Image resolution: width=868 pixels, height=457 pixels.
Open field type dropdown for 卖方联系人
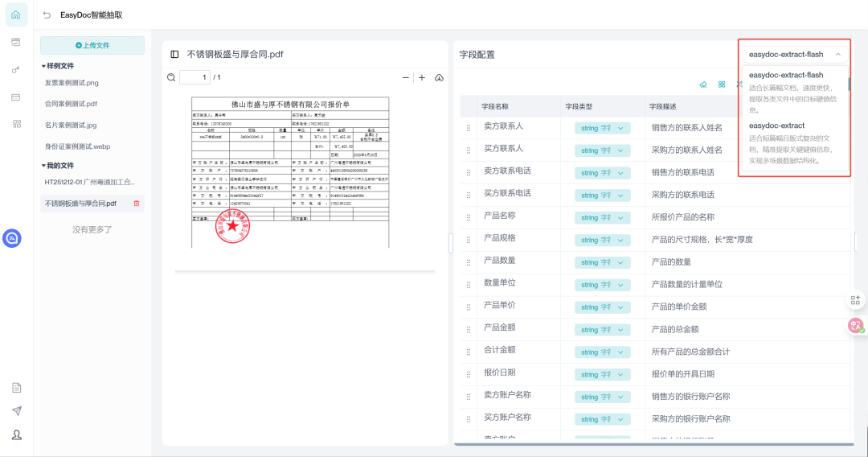click(602, 128)
